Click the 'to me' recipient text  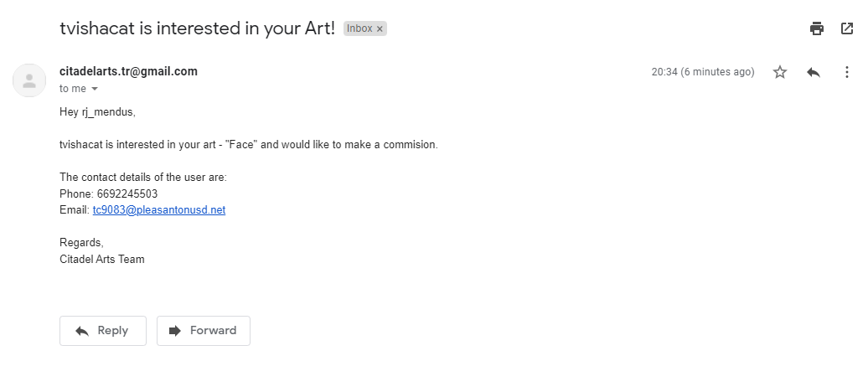coord(72,89)
